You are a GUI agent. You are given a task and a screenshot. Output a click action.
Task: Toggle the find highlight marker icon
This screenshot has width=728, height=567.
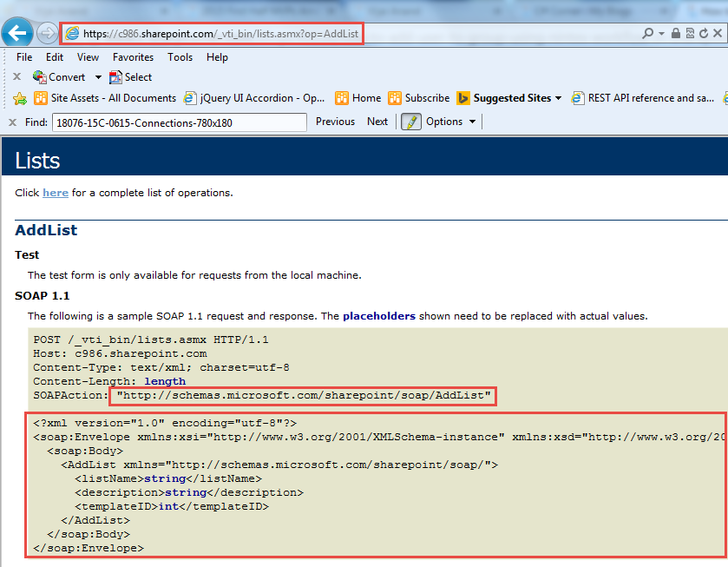tap(411, 122)
